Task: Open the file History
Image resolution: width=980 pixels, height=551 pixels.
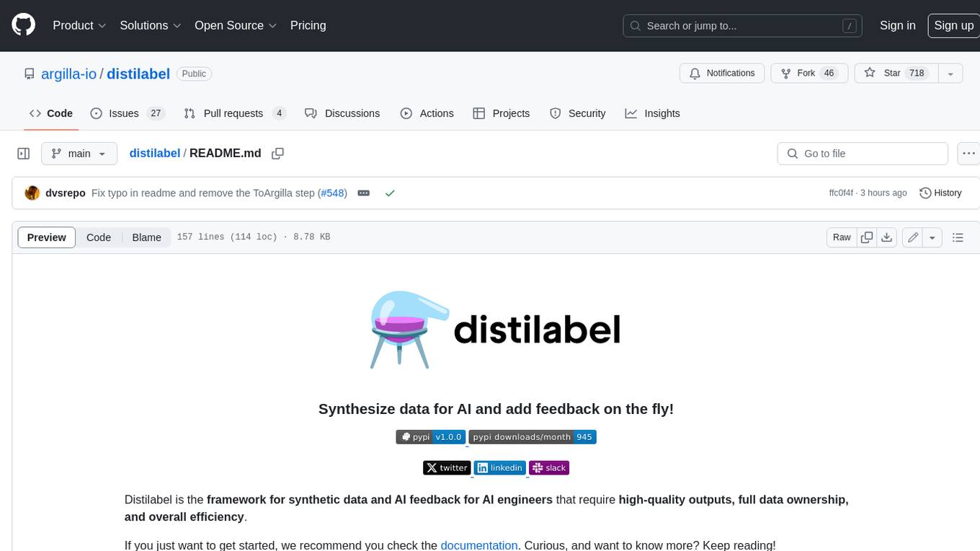Action: point(940,193)
